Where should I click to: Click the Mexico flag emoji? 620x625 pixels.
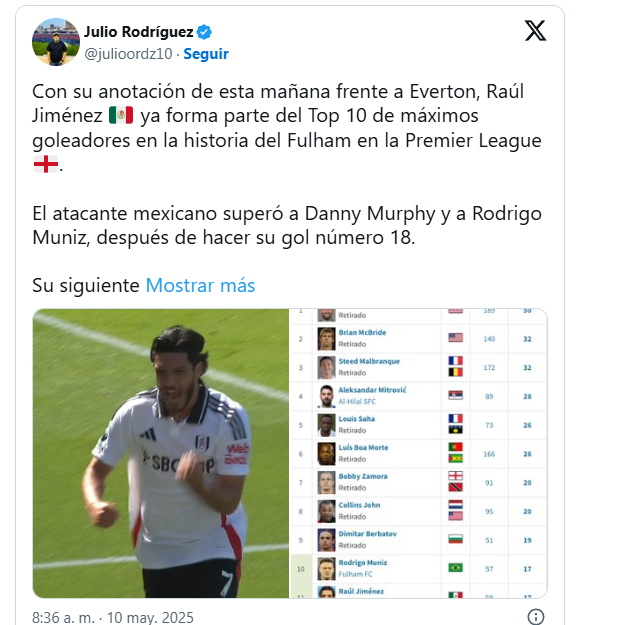(x=121, y=115)
